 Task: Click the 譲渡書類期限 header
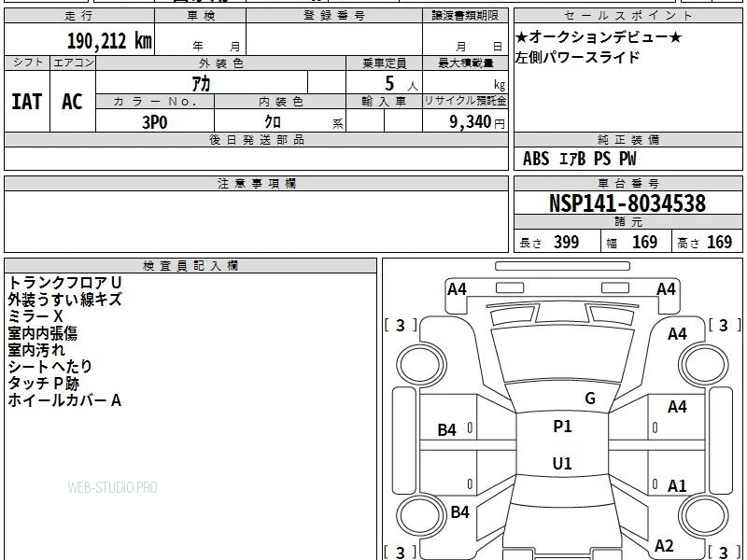[465, 16]
